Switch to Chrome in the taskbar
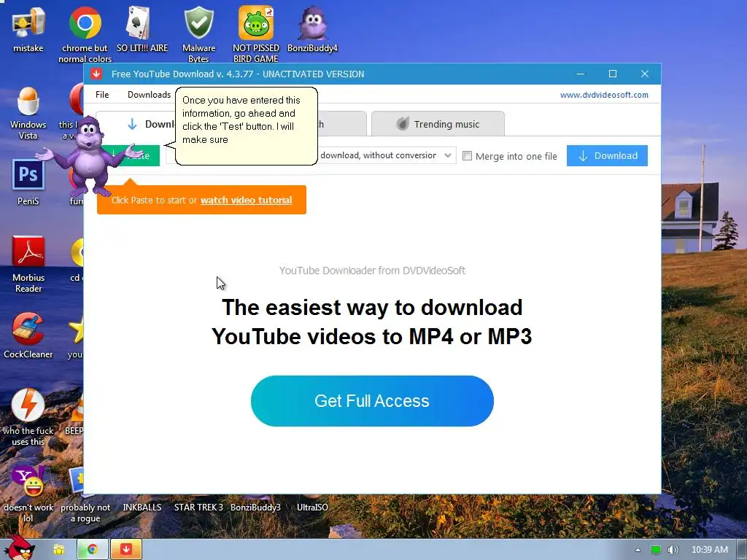 (x=93, y=550)
